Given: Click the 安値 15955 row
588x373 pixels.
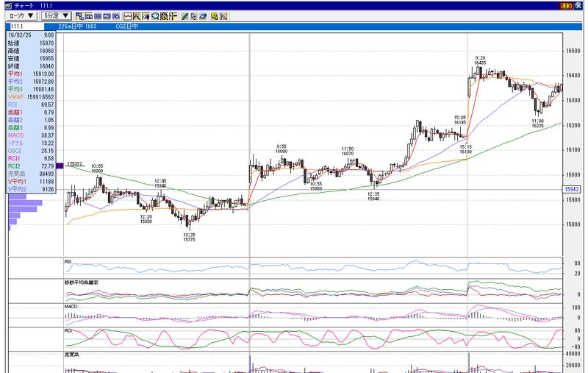Looking at the screenshot, I should [x=31, y=59].
